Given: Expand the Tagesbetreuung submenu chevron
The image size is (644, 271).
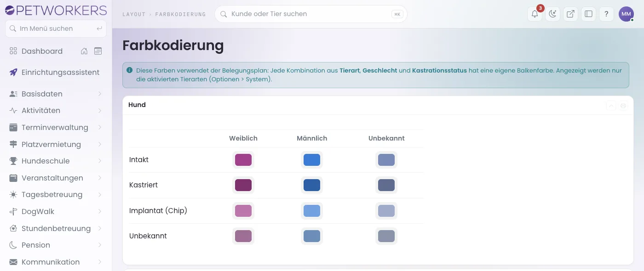Looking at the screenshot, I should (100, 195).
